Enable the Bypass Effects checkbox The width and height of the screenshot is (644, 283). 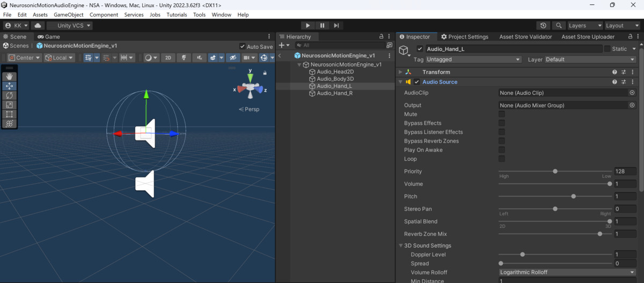coord(502,123)
